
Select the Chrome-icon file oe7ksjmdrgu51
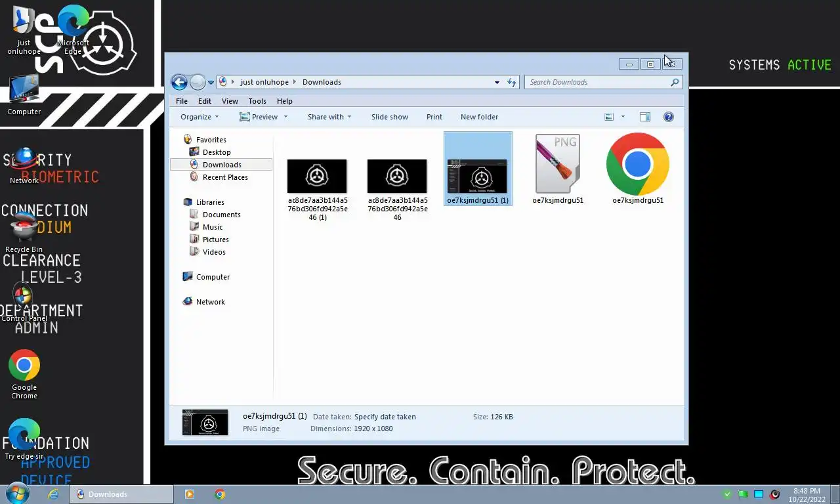638,169
